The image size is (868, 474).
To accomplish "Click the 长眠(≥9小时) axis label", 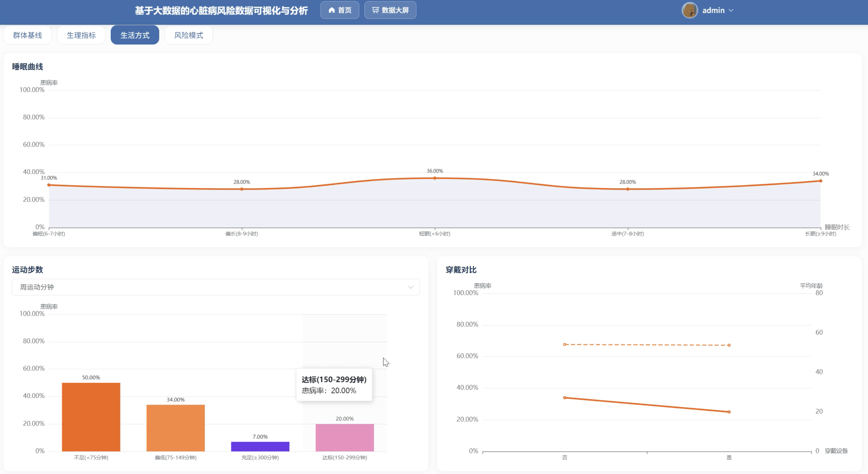I will tap(821, 234).
